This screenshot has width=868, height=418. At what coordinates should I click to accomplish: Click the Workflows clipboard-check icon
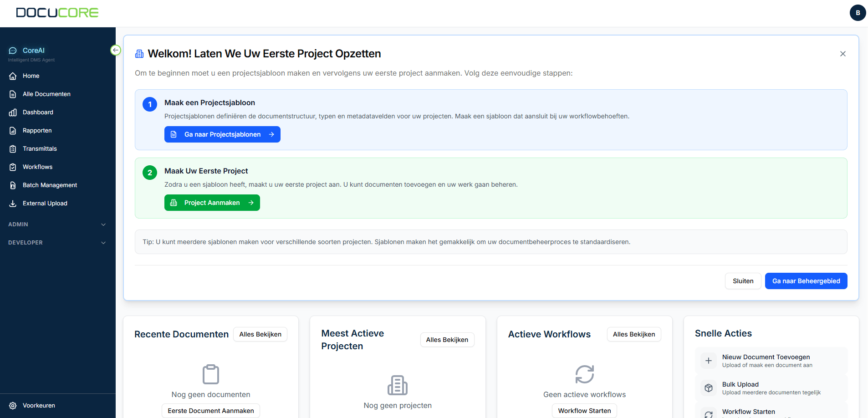point(13,167)
